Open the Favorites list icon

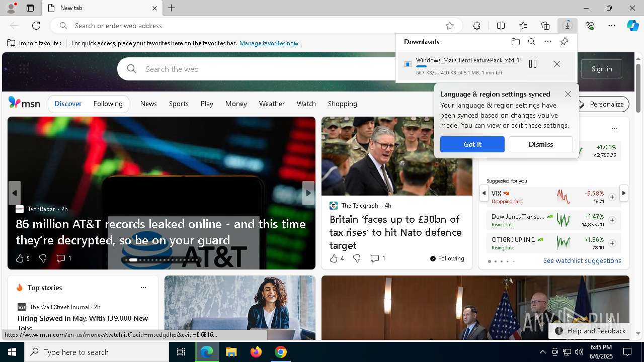pyautogui.click(x=523, y=26)
